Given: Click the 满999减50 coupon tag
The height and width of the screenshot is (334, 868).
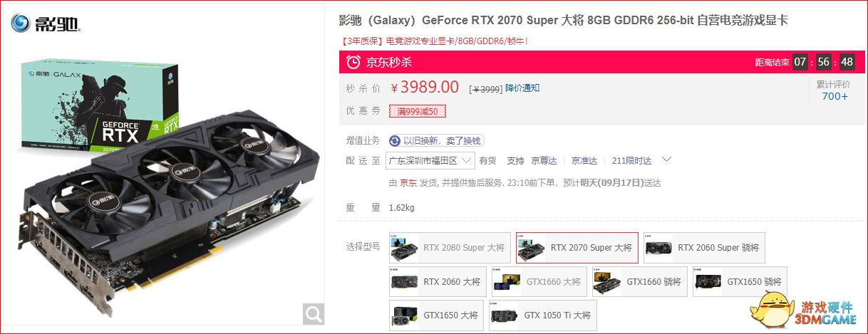Looking at the screenshot, I should coord(418,111).
